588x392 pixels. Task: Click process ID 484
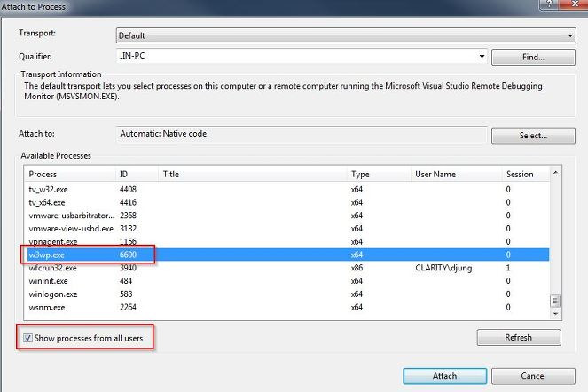click(x=126, y=281)
